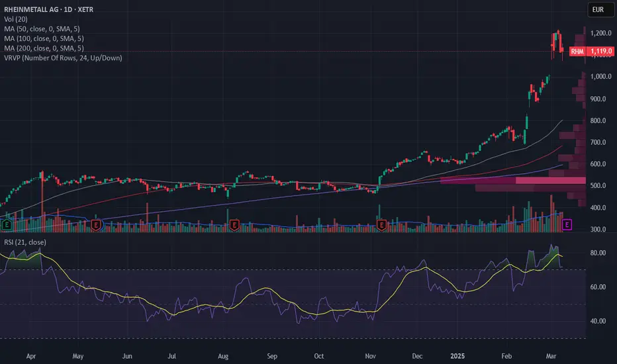Click the 40.00 RSI axis label
617x364 pixels.
click(x=598, y=321)
